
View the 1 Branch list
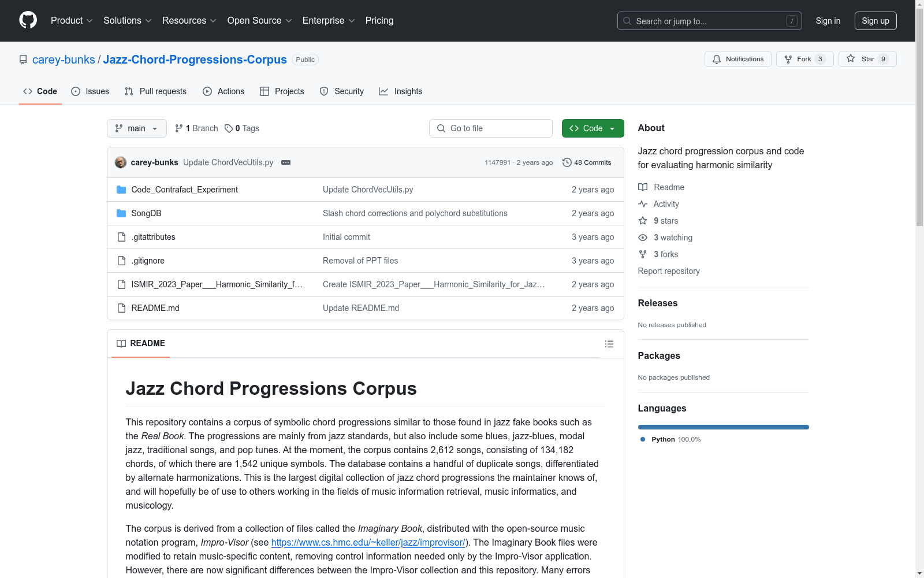pos(196,128)
